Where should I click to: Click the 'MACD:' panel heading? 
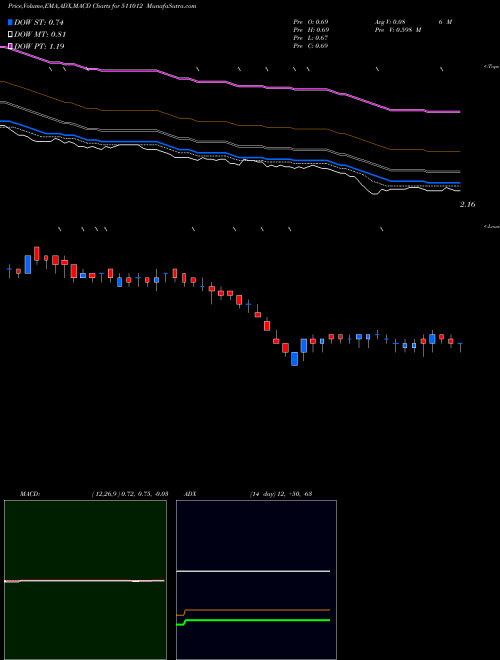[29, 494]
